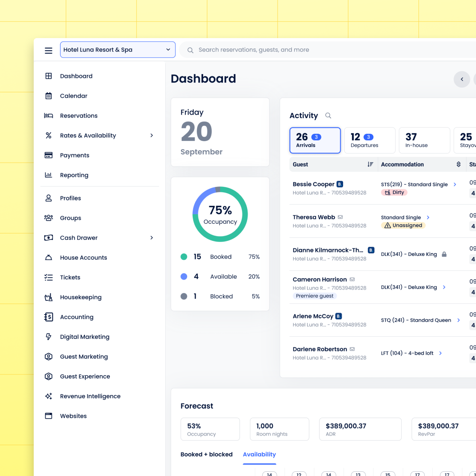Click the Reporting chart icon
476x476 pixels.
tap(48, 175)
